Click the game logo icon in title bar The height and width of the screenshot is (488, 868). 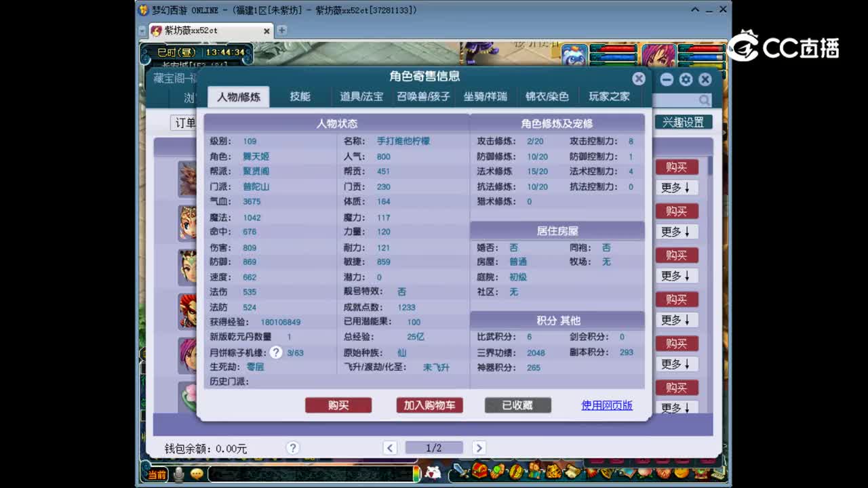point(143,10)
